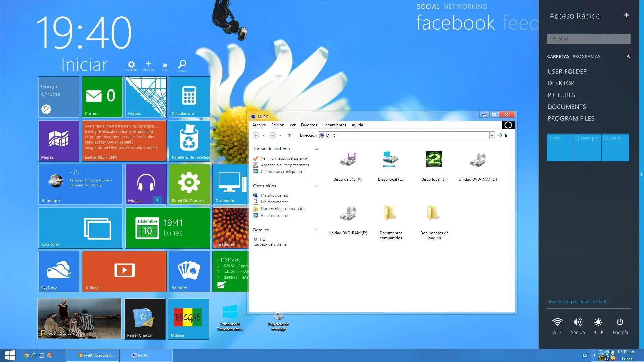
Task: Open the Videos tile
Action: tap(124, 271)
